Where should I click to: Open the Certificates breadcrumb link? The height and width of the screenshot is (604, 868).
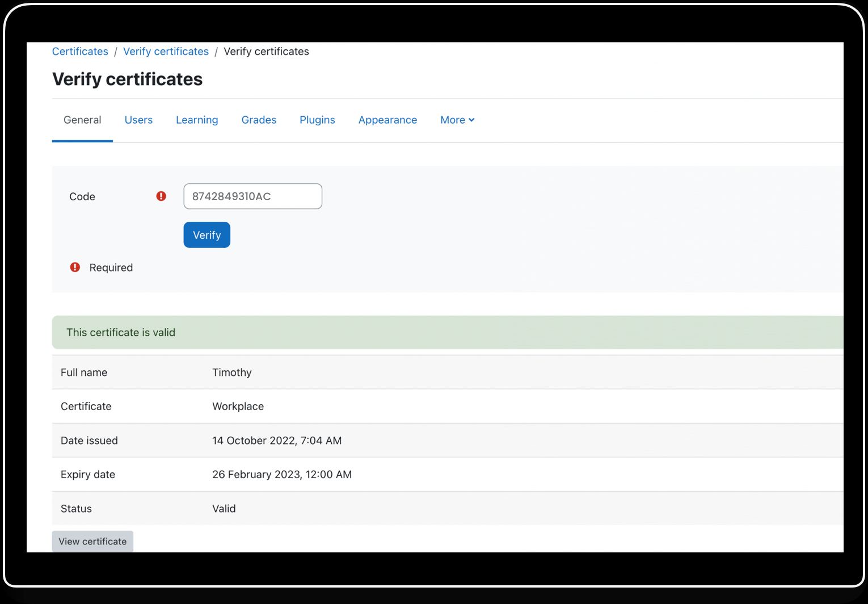tap(80, 51)
